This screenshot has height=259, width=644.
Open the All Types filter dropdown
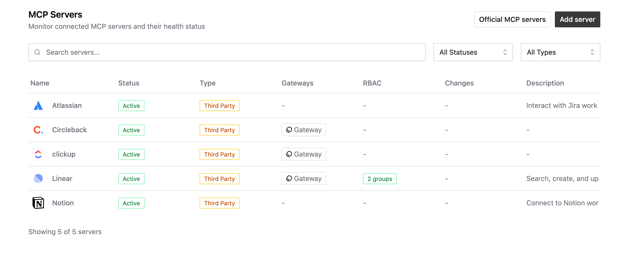click(x=560, y=52)
